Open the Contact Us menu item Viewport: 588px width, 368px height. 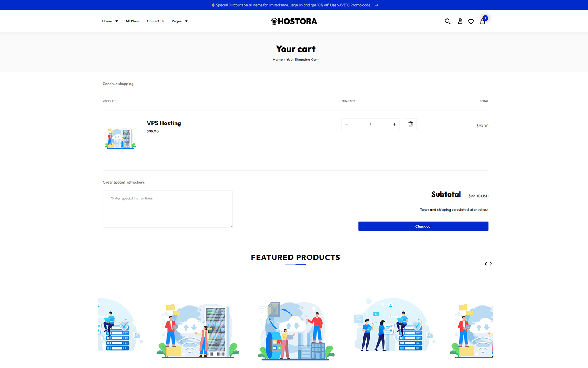pos(155,21)
